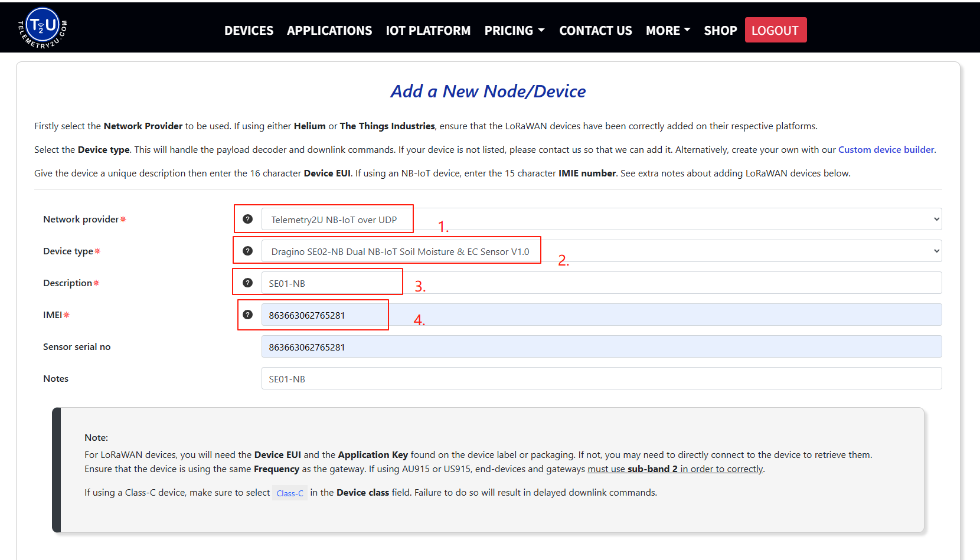Open the Device type dropdown
The height and width of the screenshot is (560, 980).
coord(602,251)
